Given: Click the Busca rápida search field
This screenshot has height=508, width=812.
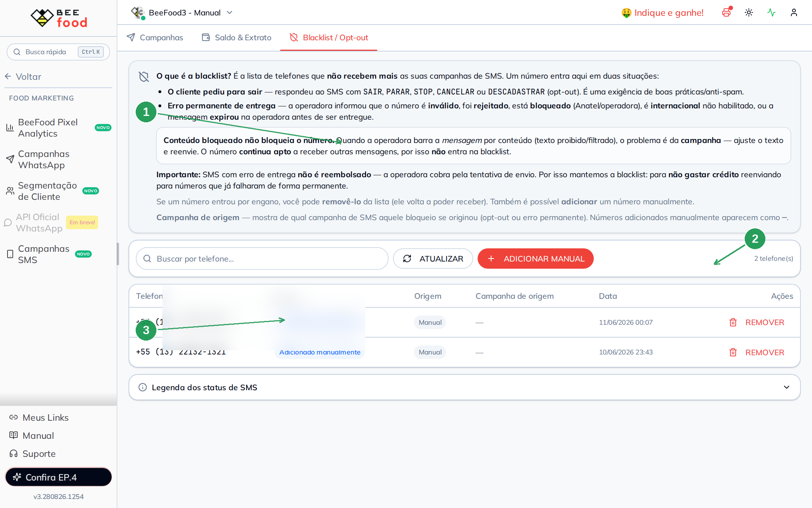Looking at the screenshot, I should coord(58,52).
